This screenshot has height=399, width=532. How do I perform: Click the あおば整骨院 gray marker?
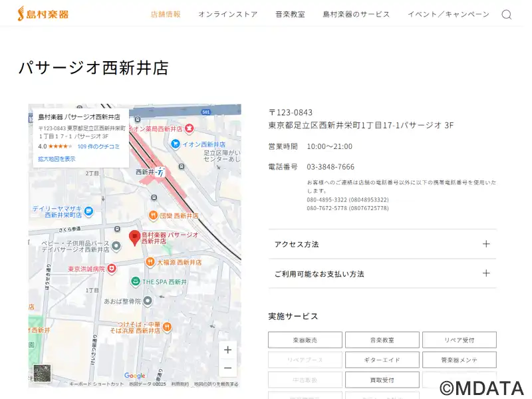(x=147, y=301)
